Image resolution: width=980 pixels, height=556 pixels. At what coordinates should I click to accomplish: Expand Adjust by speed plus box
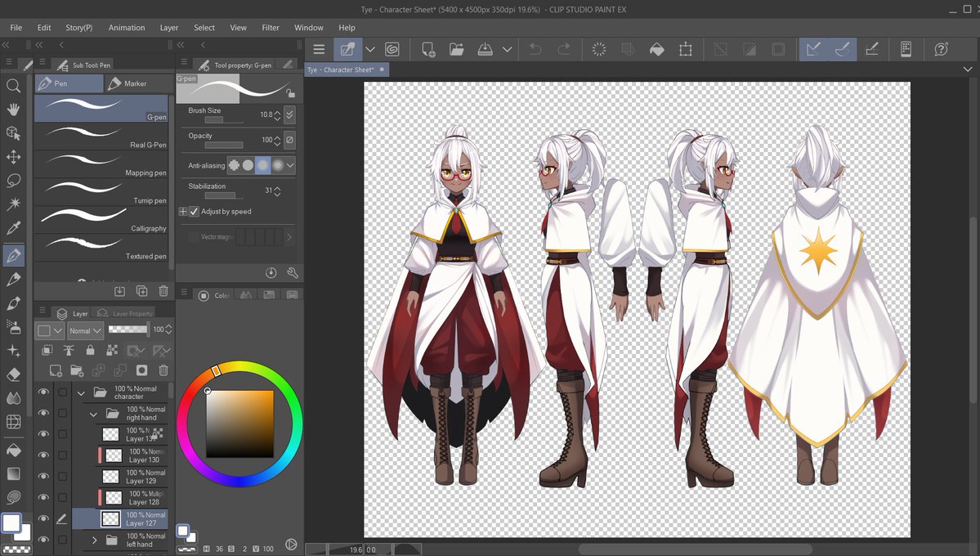183,212
